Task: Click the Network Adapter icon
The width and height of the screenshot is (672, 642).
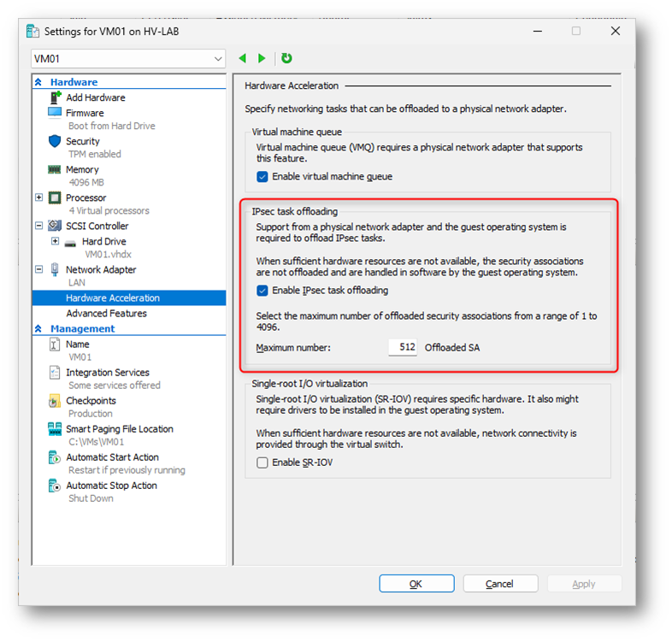Action: click(x=55, y=269)
